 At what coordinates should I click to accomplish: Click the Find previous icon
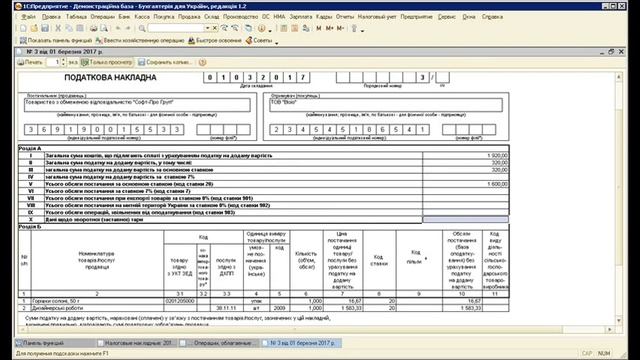[235, 28]
